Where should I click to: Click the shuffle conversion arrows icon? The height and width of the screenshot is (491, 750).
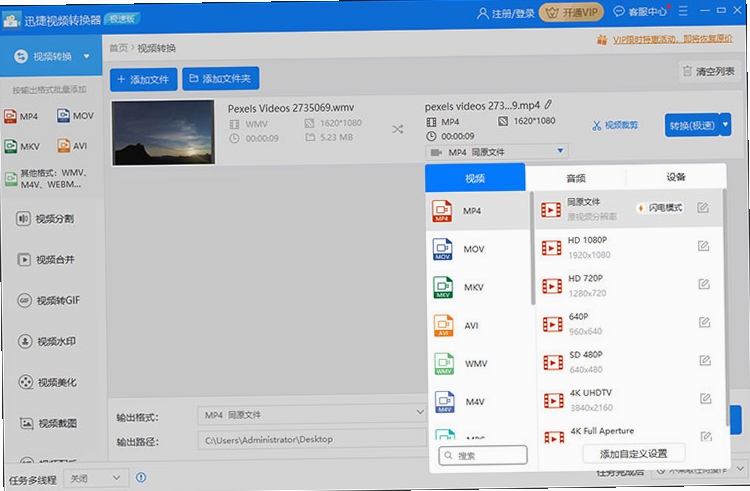click(x=397, y=129)
